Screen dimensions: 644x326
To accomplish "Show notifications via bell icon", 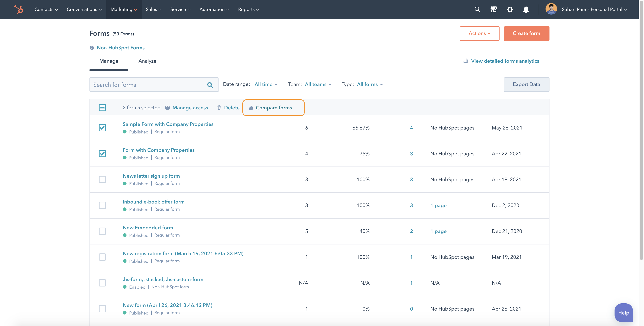I will pyautogui.click(x=526, y=10).
